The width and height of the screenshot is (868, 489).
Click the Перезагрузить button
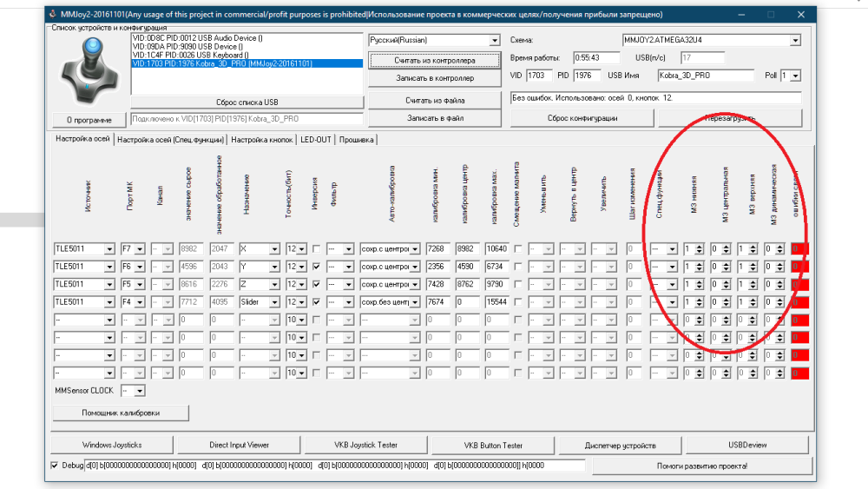coord(730,118)
